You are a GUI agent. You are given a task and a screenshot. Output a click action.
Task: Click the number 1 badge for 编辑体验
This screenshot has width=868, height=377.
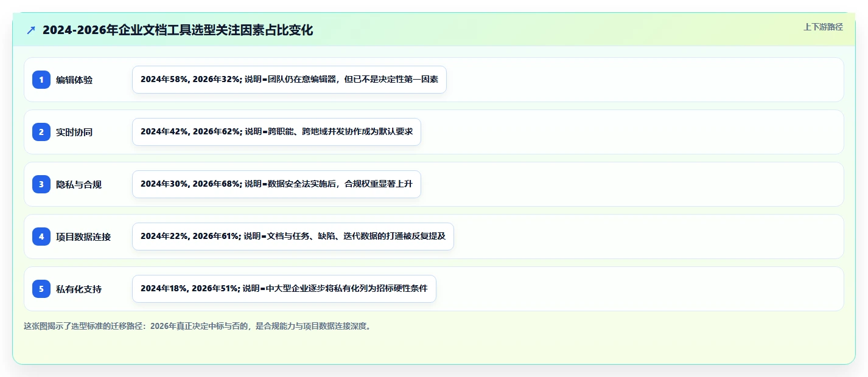41,80
